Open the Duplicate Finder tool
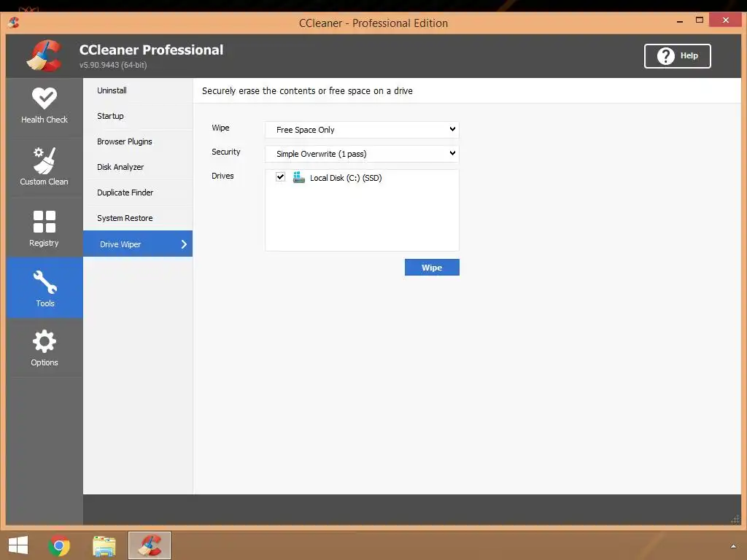The width and height of the screenshot is (747, 560). tap(138, 192)
